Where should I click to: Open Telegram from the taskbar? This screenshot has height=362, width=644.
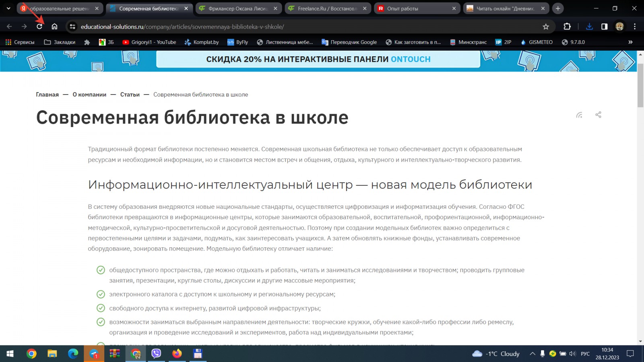click(x=94, y=354)
